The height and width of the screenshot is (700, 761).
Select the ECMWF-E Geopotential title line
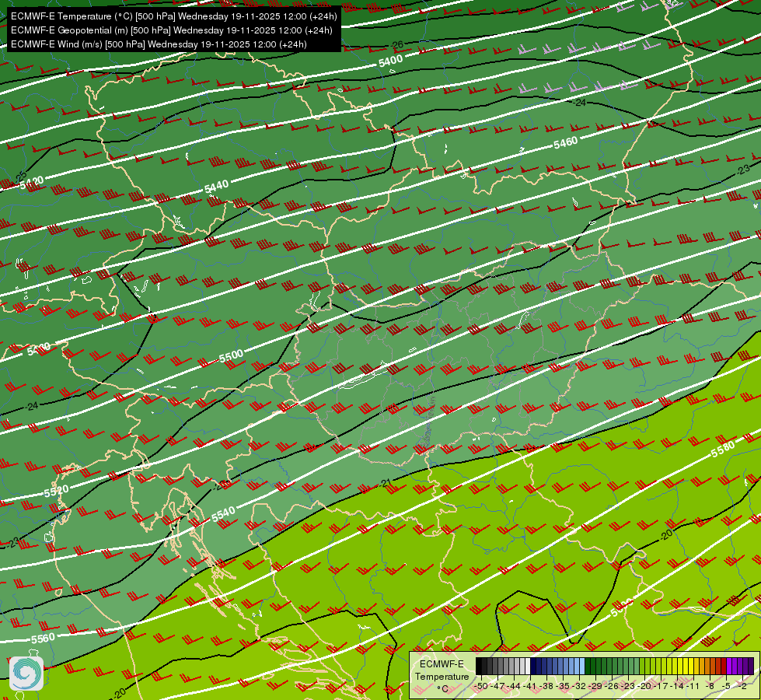pos(171,30)
